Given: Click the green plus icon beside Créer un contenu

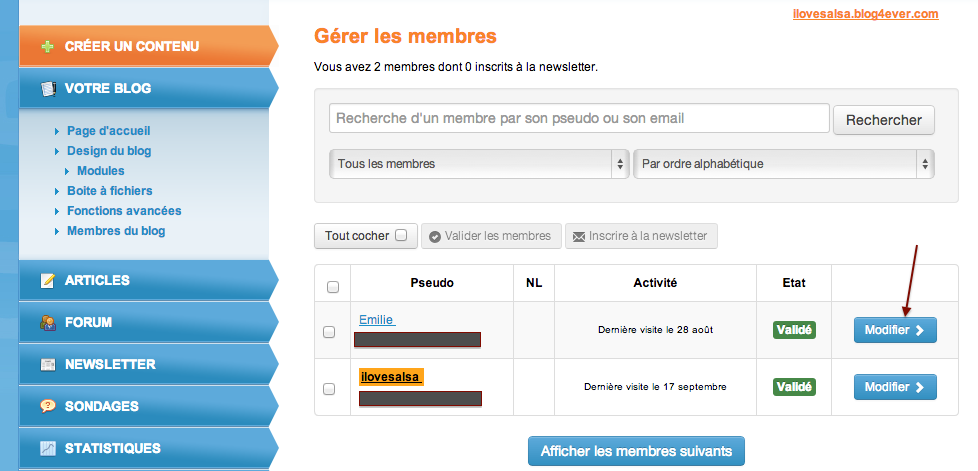Looking at the screenshot, I should [x=47, y=47].
